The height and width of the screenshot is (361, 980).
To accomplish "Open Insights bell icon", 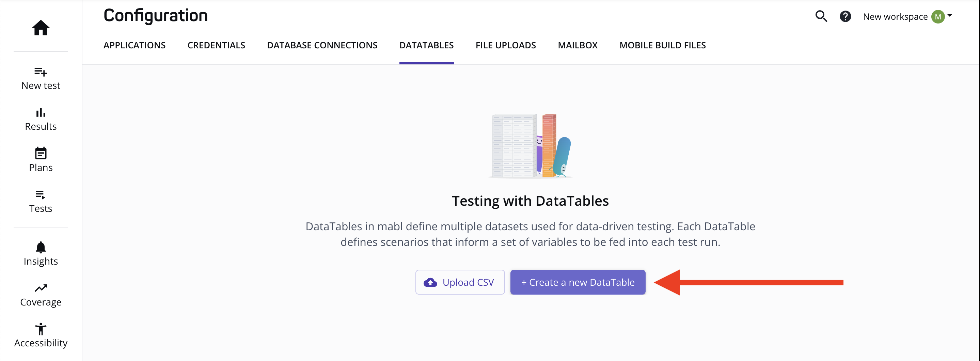I will tap(41, 247).
